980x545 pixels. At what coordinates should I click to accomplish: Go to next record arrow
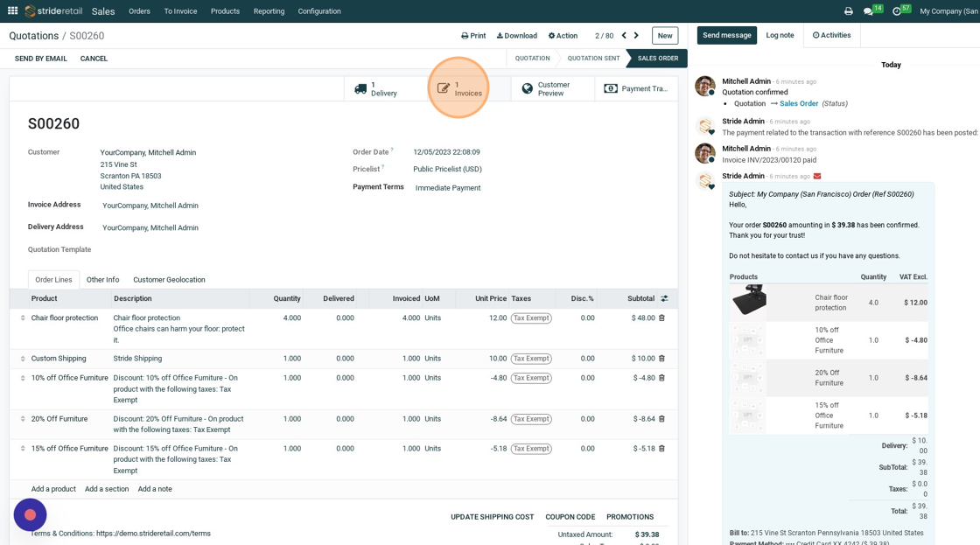[636, 36]
